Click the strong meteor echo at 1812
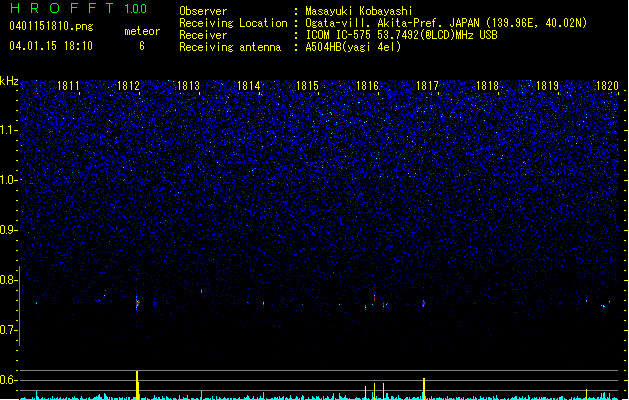 point(137,303)
